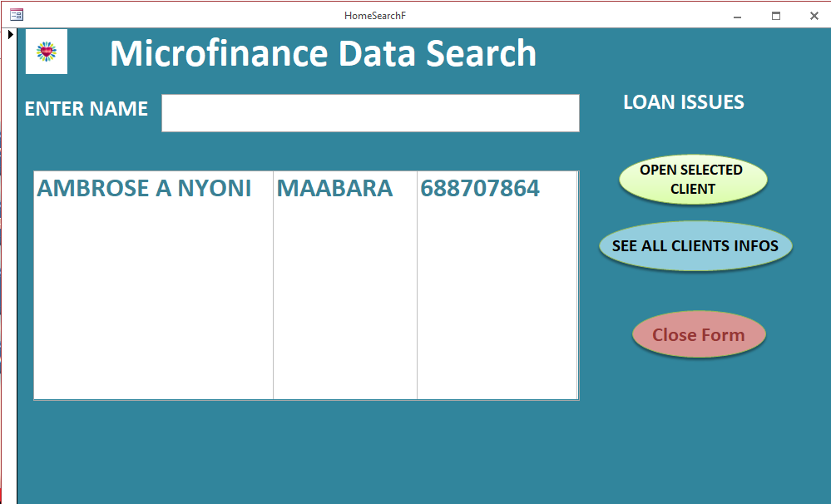
Task: Select AMBROSE A NYONI in the results list
Action: click(x=144, y=189)
